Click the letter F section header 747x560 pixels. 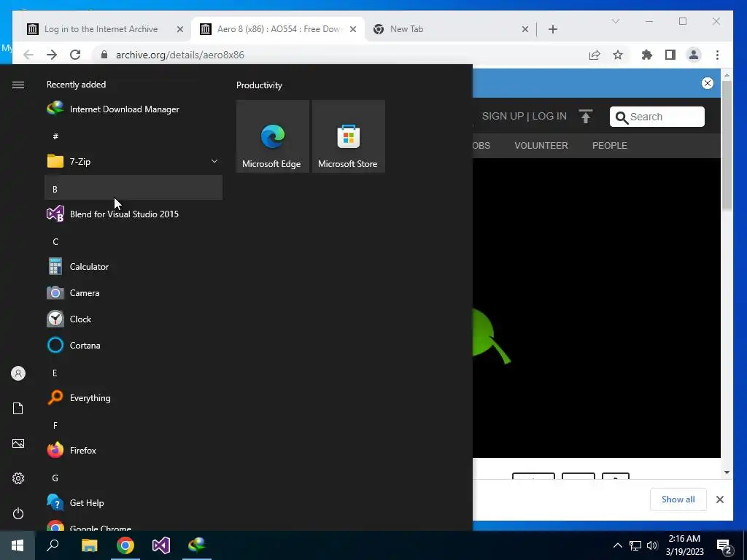click(x=133, y=425)
